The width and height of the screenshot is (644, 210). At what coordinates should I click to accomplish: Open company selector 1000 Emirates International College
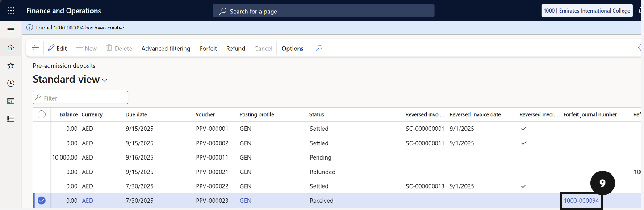[x=587, y=11]
